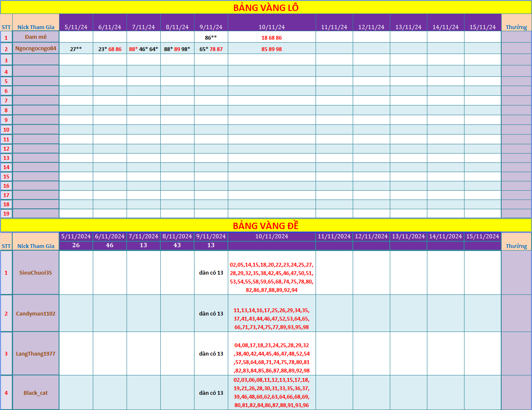Click the 5/11/24 column header
This screenshot has width=532, height=410.
76,27
